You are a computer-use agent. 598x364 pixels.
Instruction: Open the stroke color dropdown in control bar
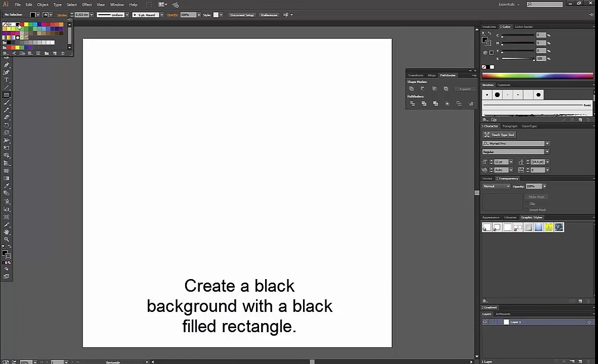coord(51,15)
